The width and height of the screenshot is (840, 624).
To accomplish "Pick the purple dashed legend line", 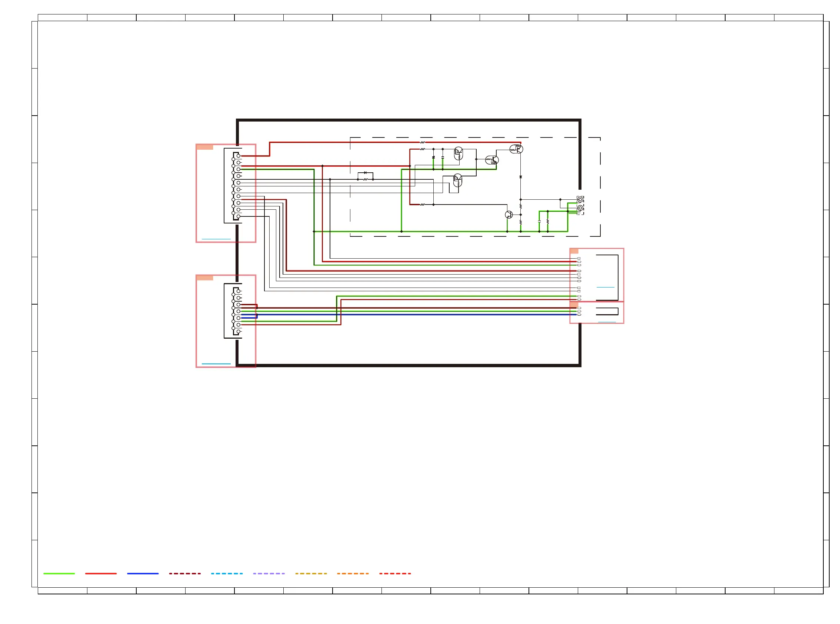I will click(269, 573).
